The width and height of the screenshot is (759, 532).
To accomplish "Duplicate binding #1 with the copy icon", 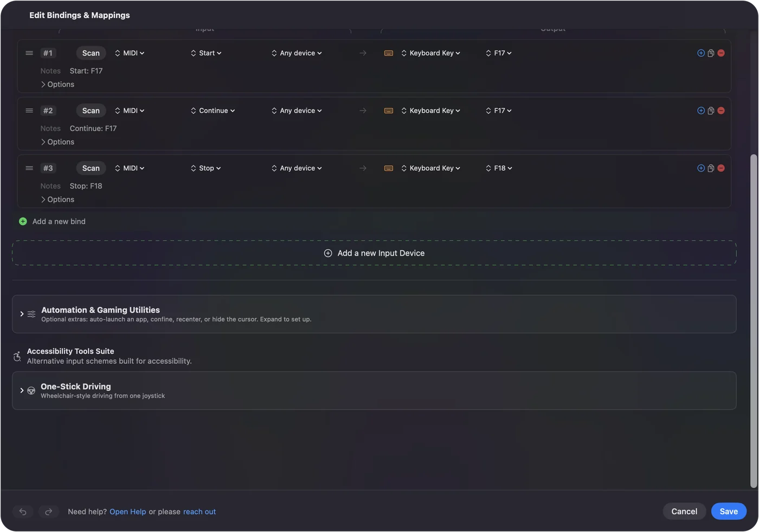I will [x=711, y=53].
